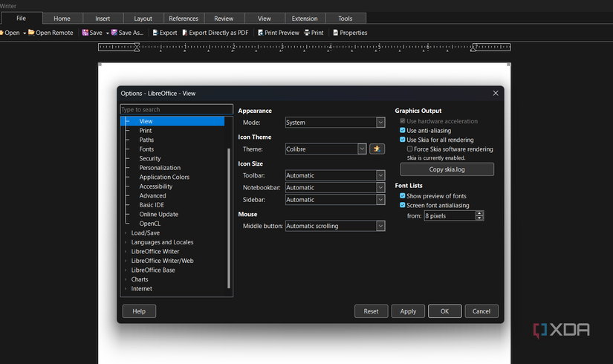613x364 pixels.
Task: Select Print in options tree
Action: coord(146,131)
